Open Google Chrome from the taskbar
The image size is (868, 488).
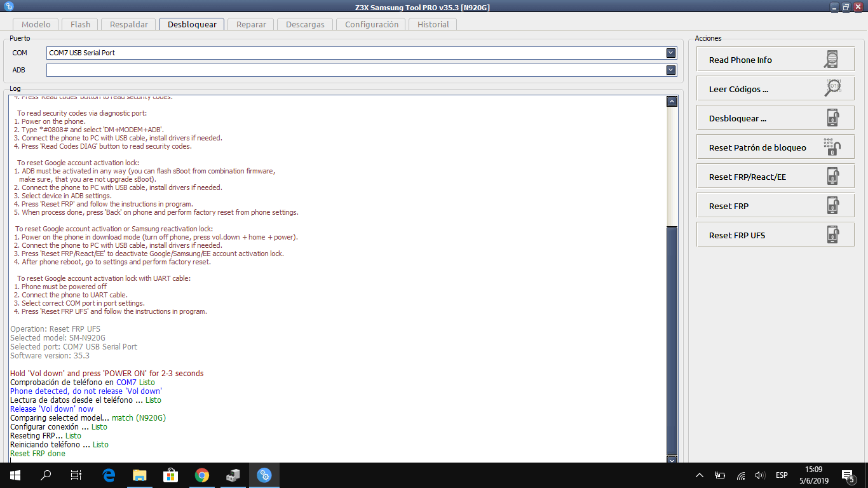202,475
